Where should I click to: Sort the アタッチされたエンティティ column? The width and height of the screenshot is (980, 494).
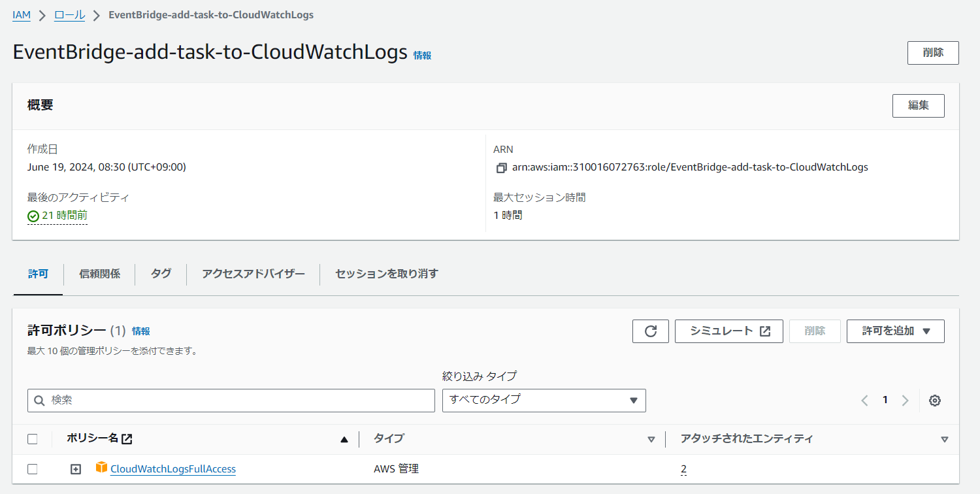pos(944,440)
